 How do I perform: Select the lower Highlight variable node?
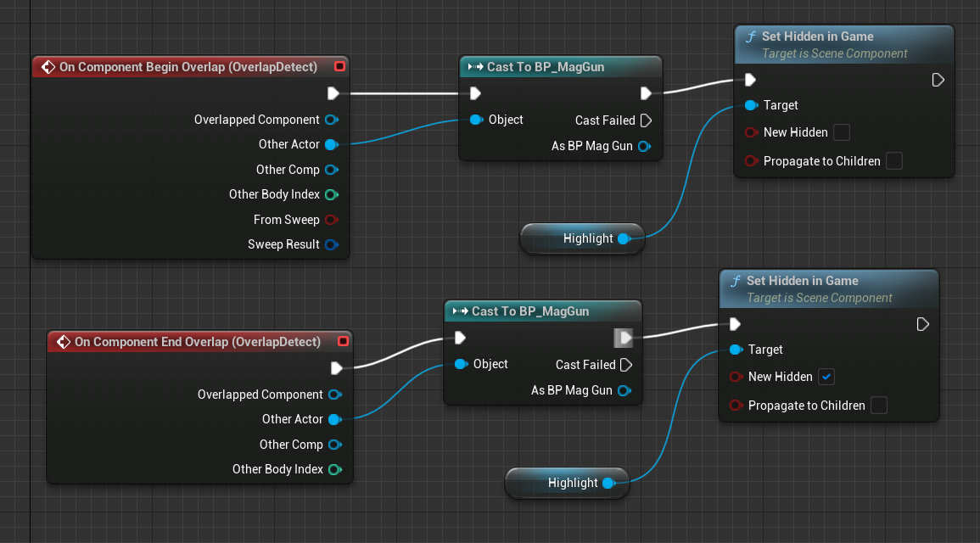568,483
